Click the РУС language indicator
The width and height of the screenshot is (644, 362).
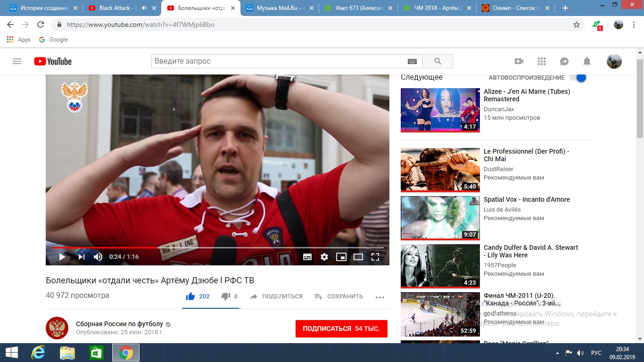(x=596, y=353)
